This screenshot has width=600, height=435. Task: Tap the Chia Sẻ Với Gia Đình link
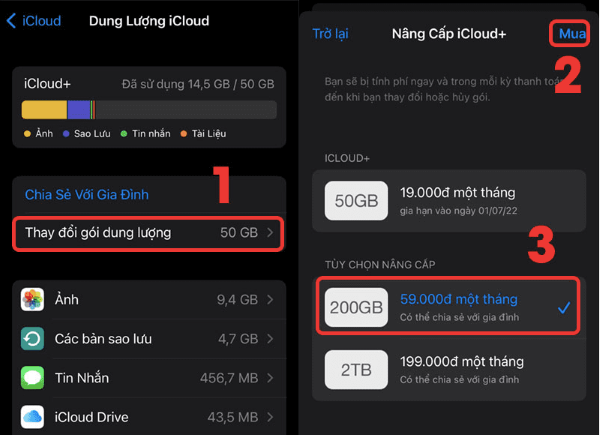[x=86, y=195]
